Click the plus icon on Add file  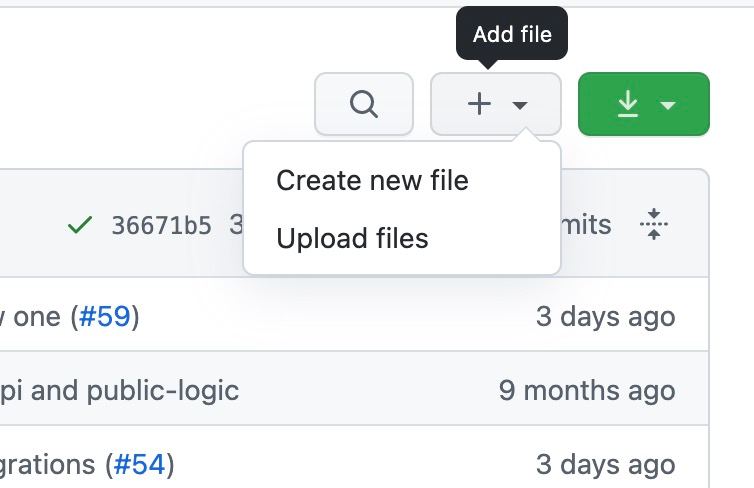coord(480,104)
